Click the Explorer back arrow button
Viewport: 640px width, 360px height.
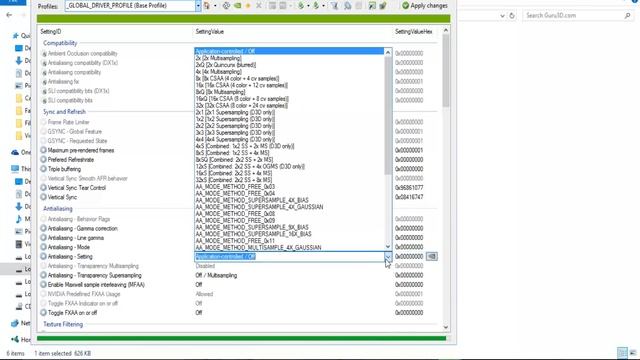point(9,15)
